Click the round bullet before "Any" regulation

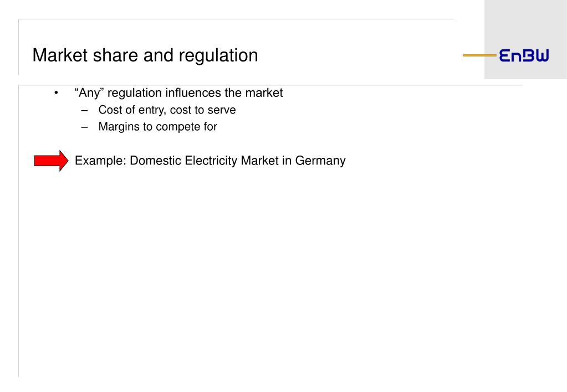[x=56, y=93]
